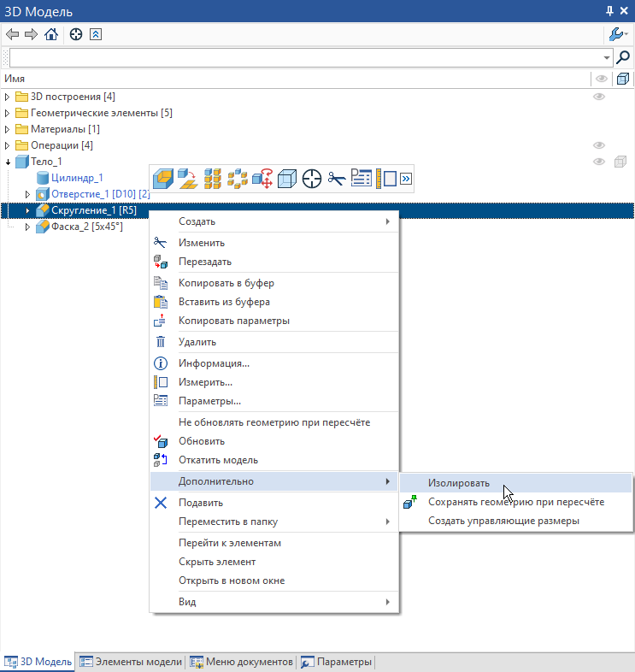Click the target circle icon in the floating toolbar

coord(312,178)
